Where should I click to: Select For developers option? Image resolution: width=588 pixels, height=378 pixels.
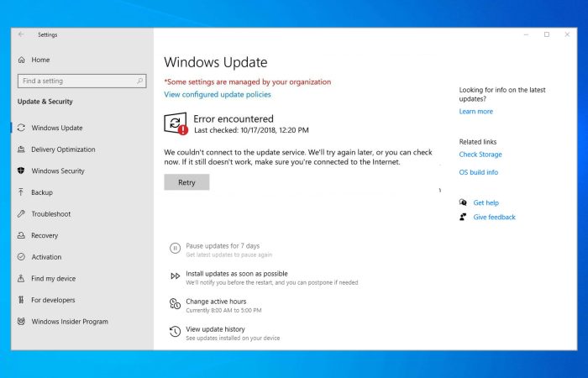[x=53, y=300]
